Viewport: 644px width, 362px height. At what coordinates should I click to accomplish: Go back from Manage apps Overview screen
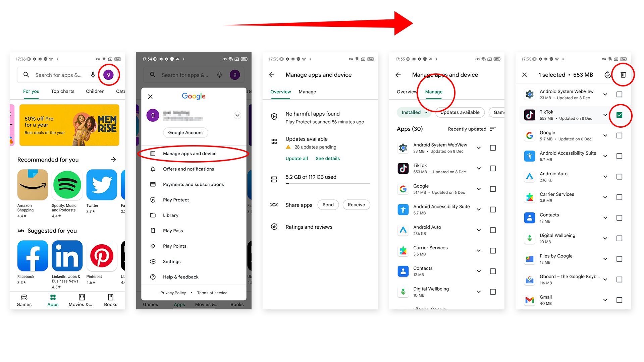(x=272, y=75)
